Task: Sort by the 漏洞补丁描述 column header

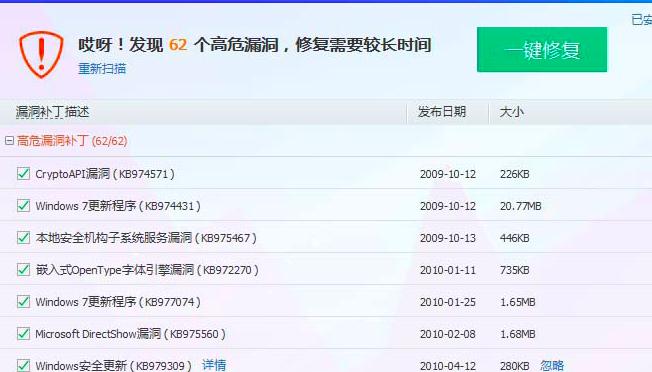Action: tap(52, 112)
